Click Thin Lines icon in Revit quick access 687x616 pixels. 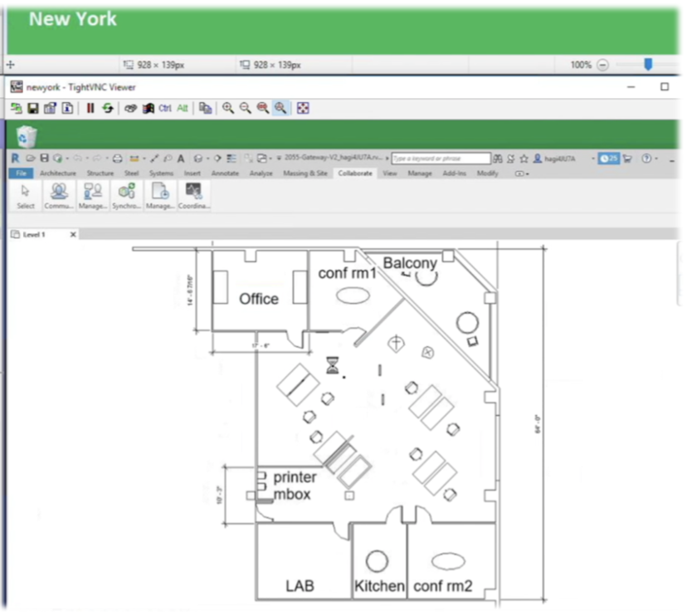(x=231, y=159)
